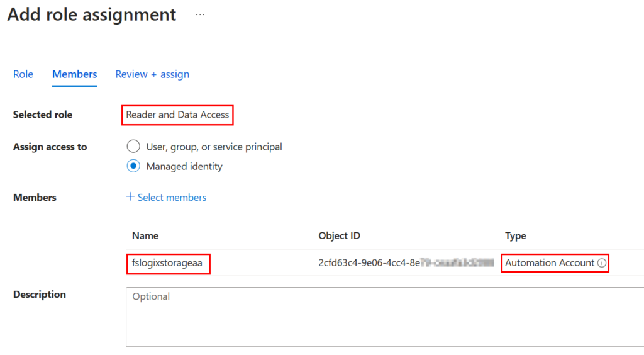The image size is (644, 355).
Task: Click into the Description text box
Action: (x=384, y=317)
